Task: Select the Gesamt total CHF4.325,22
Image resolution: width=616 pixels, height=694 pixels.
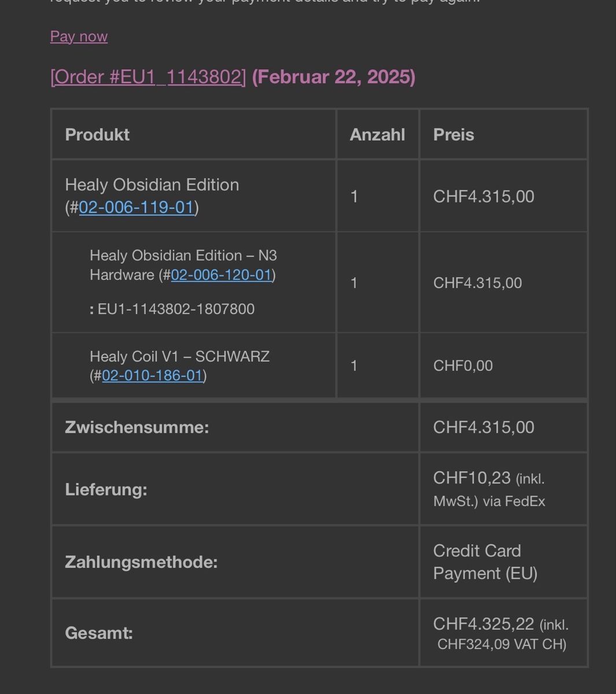Action: 484,624
